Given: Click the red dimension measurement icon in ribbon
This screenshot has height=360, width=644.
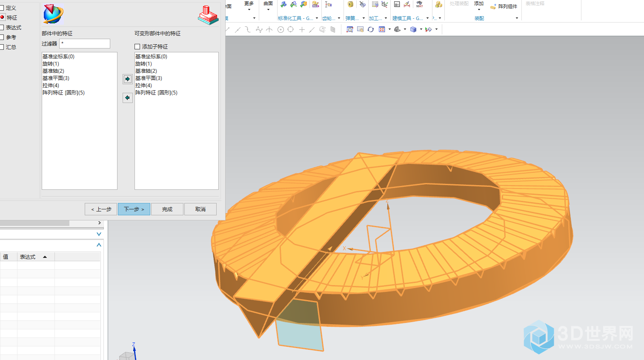Looking at the screenshot, I should click(x=407, y=5).
